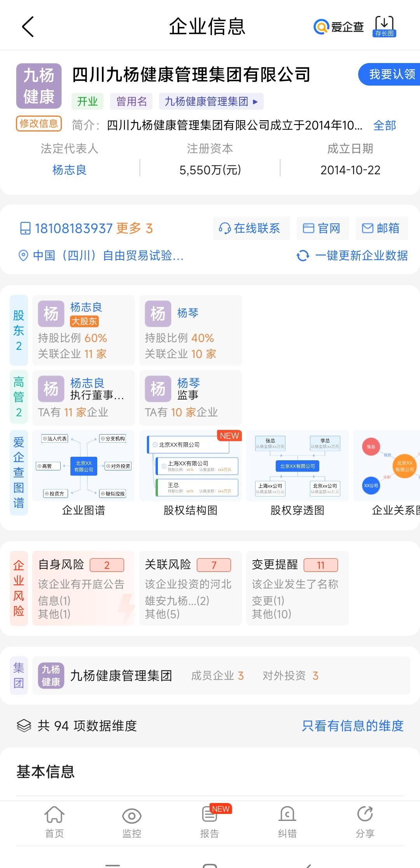
Task: Tap the 在线联系 contact button
Action: (251, 228)
